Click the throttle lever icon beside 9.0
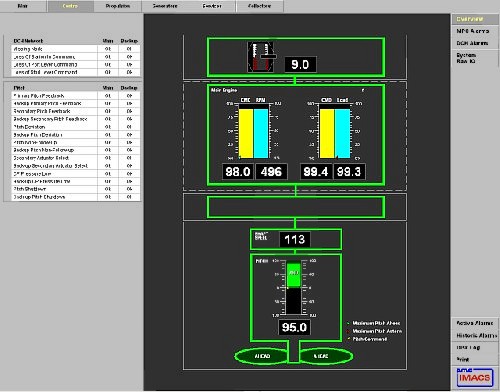500x392 pixels. (262, 57)
